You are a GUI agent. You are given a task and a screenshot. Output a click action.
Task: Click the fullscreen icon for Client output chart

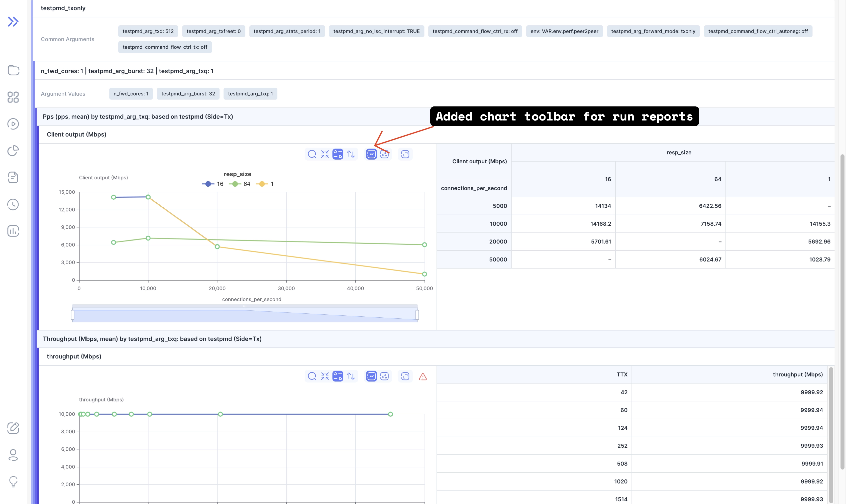405,154
